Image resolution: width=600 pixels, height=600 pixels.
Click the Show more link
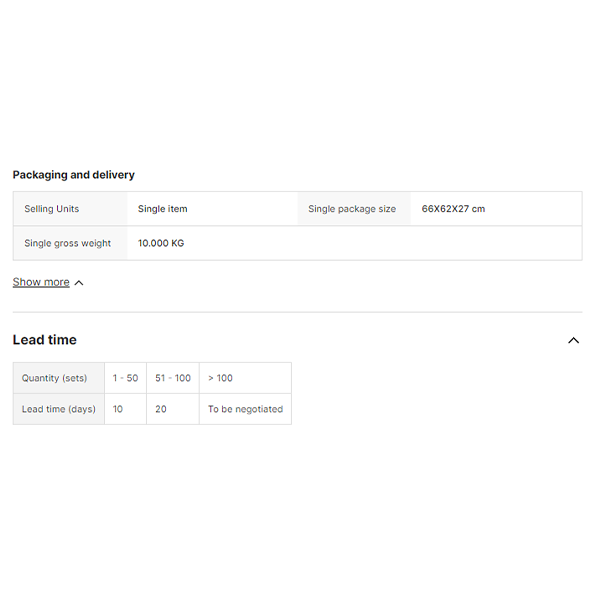pos(41,282)
